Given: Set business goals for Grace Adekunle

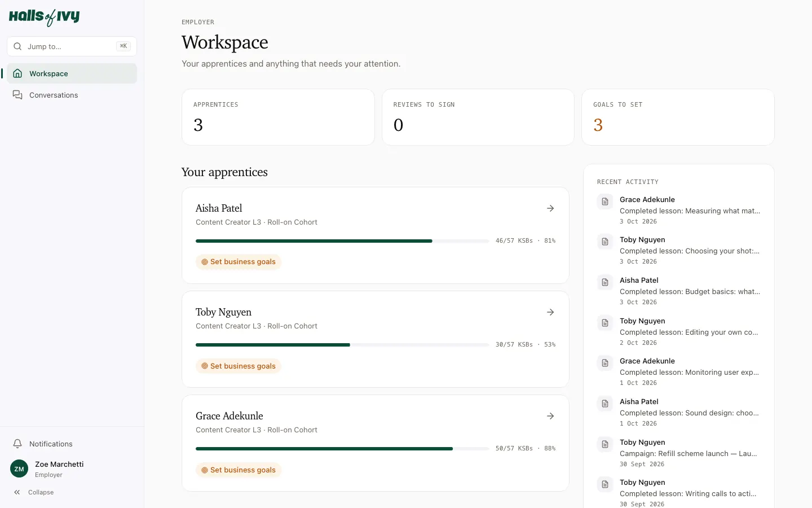Looking at the screenshot, I should click(239, 470).
